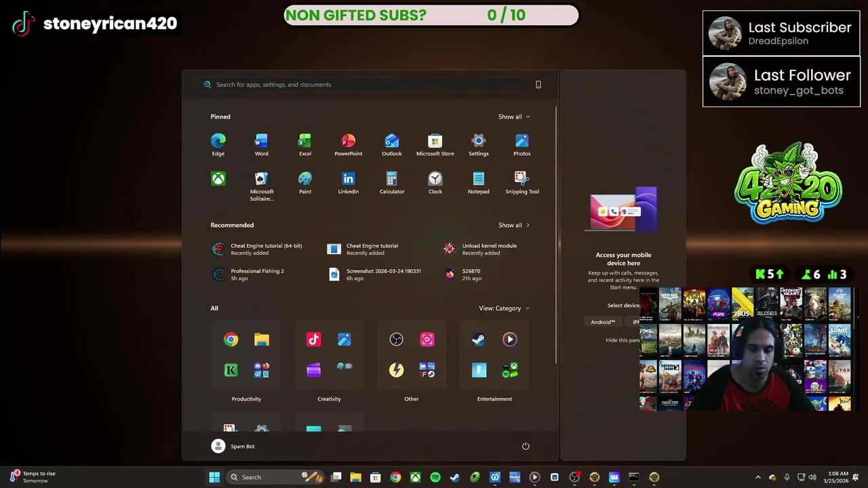The image size is (868, 488).
Task: Open the terminal icon on the taskbar
Action: [x=634, y=477]
